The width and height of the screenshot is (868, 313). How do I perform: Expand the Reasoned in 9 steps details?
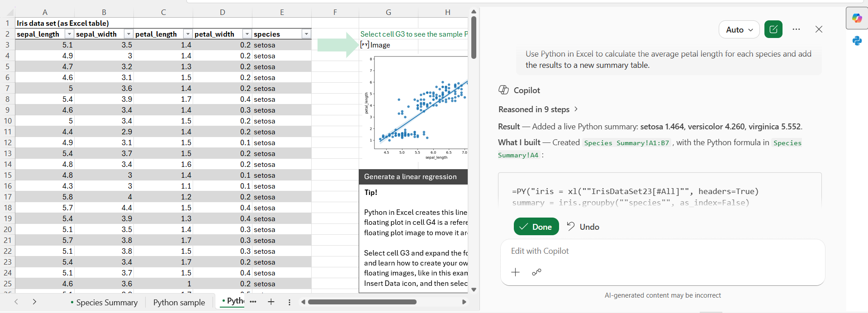[538, 109]
